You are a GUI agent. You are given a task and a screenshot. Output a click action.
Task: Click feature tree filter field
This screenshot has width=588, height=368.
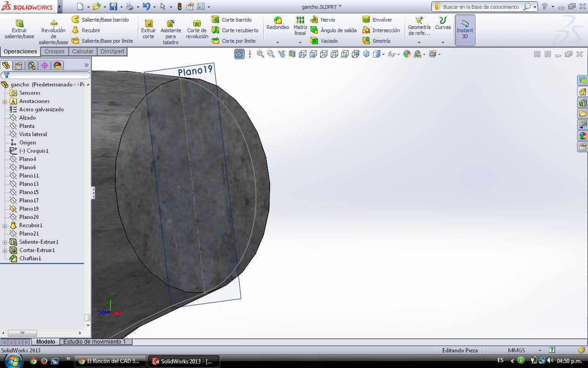point(45,75)
